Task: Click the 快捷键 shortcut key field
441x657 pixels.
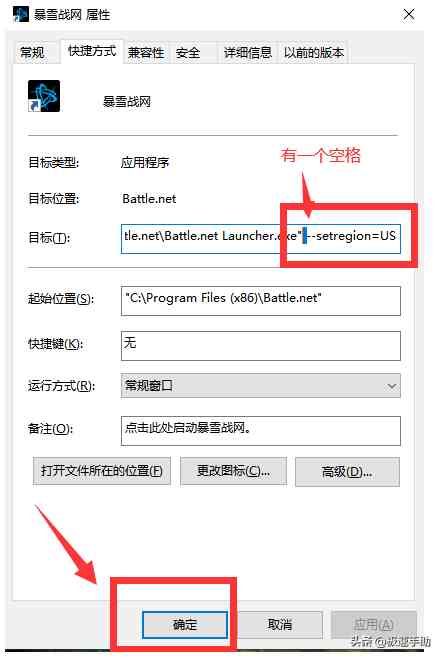Action: click(261, 346)
